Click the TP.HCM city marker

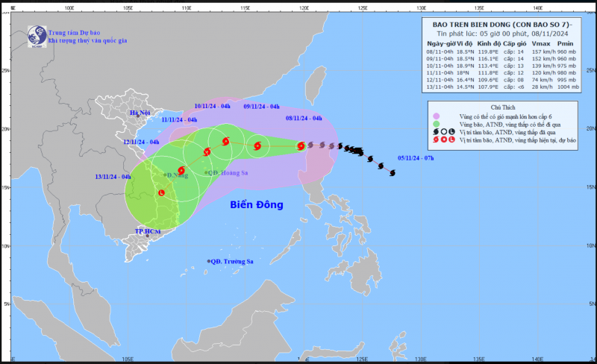click(x=148, y=236)
